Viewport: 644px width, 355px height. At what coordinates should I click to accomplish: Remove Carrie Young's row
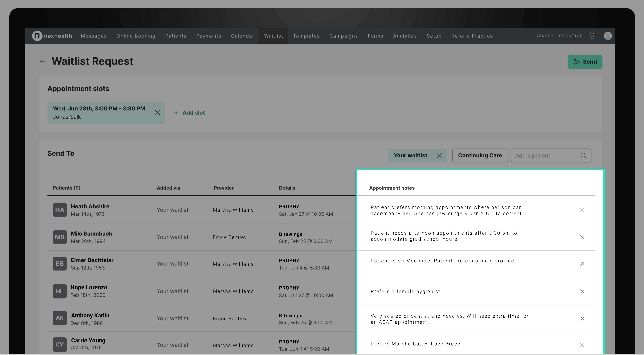coord(582,345)
